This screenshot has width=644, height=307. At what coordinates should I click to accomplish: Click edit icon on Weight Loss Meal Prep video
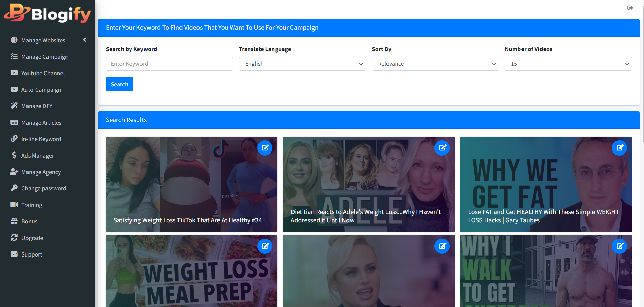(x=265, y=246)
